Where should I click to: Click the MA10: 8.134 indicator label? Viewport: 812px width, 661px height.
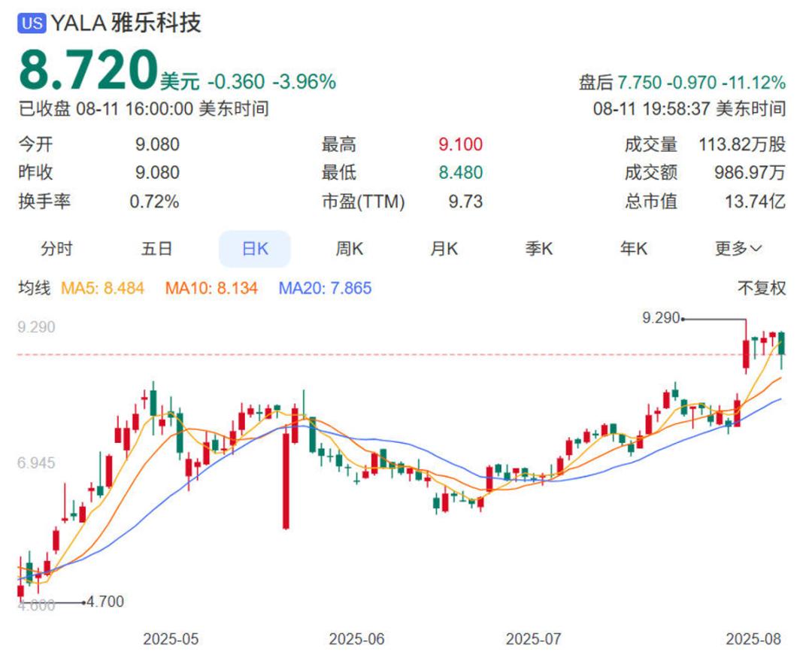click(x=211, y=288)
